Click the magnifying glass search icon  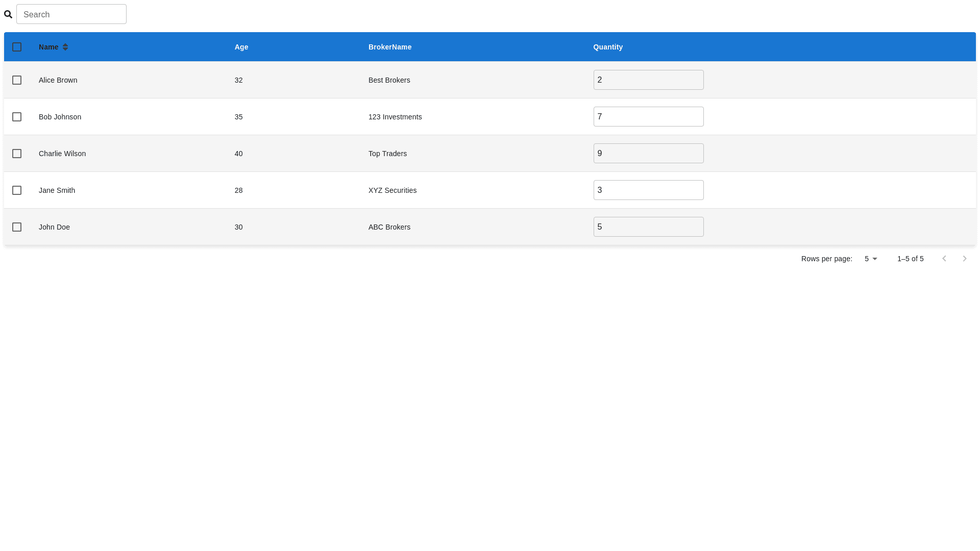coord(8,14)
